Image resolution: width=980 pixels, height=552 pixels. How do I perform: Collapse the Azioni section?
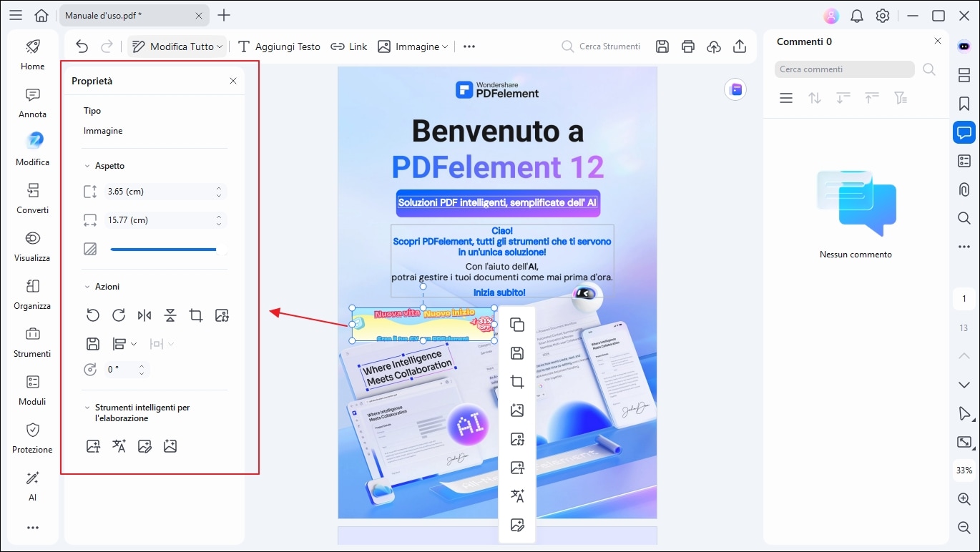point(87,286)
